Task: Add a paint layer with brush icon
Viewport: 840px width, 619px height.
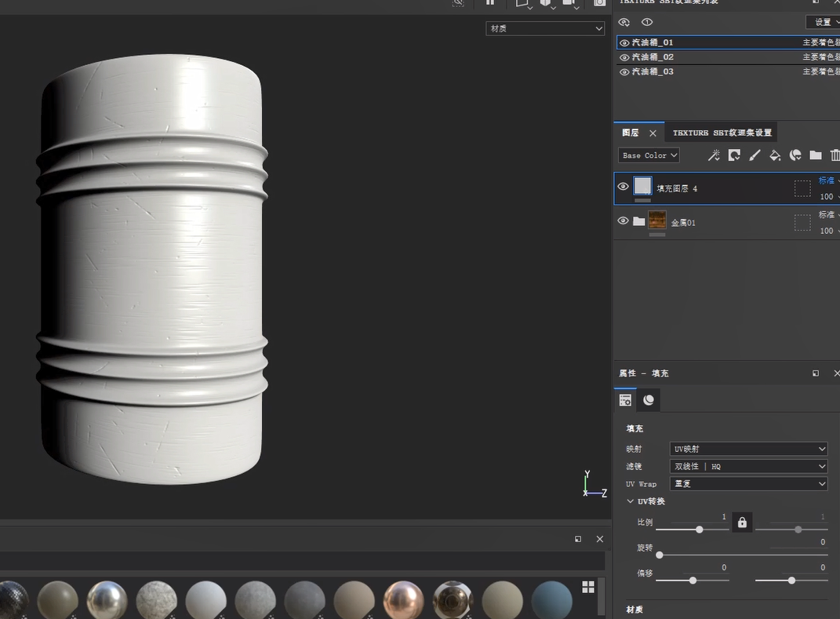Action: (755, 155)
